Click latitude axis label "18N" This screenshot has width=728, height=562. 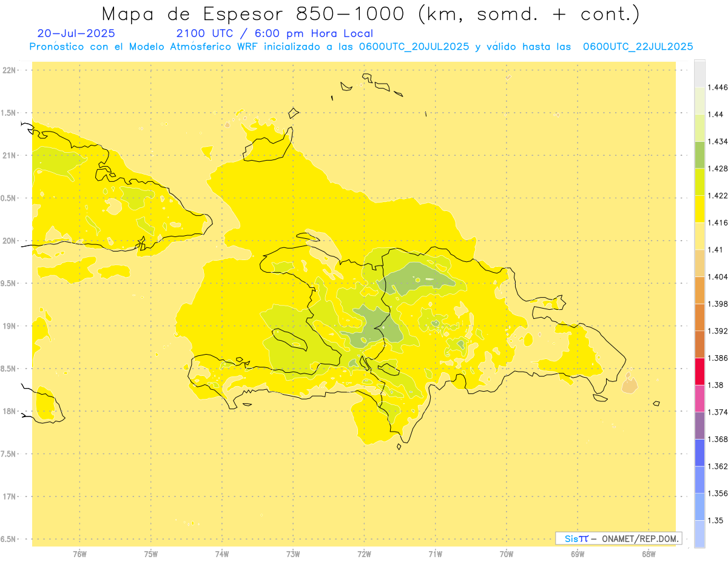point(10,412)
